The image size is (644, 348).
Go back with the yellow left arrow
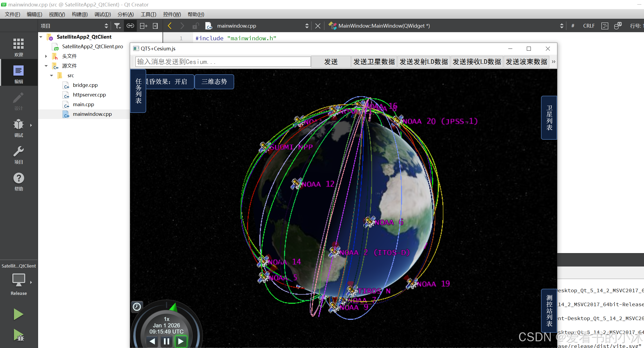(170, 26)
